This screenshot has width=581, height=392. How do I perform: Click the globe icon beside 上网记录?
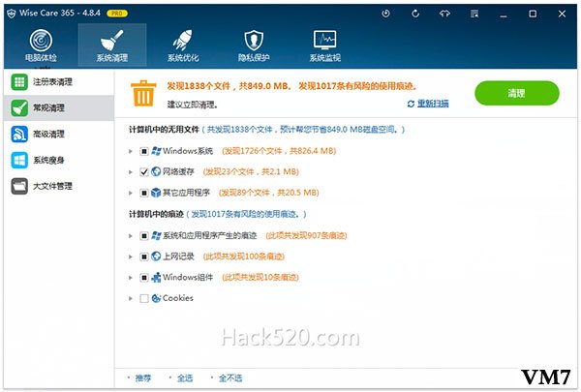[x=156, y=256]
